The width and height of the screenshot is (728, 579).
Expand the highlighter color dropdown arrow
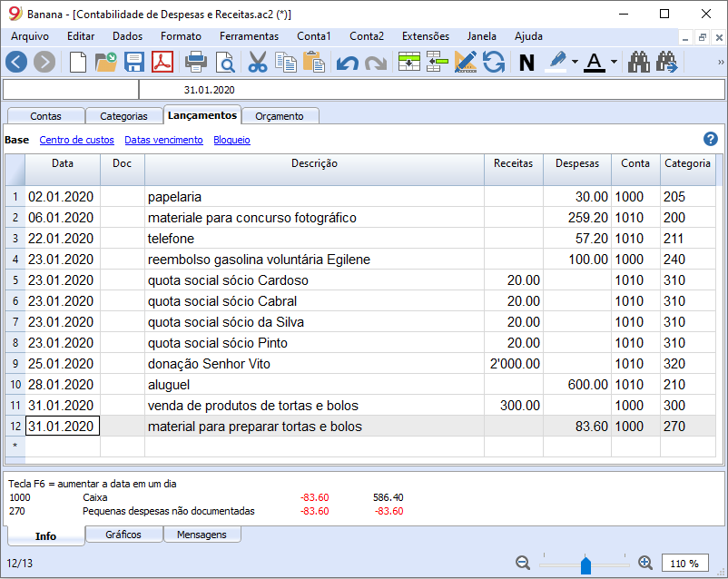coord(575,62)
